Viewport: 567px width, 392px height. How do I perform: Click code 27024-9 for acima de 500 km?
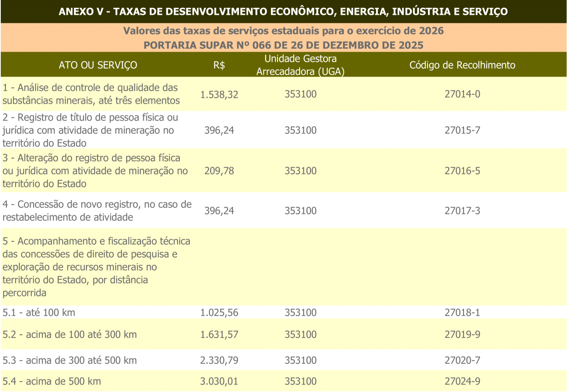(x=462, y=381)
